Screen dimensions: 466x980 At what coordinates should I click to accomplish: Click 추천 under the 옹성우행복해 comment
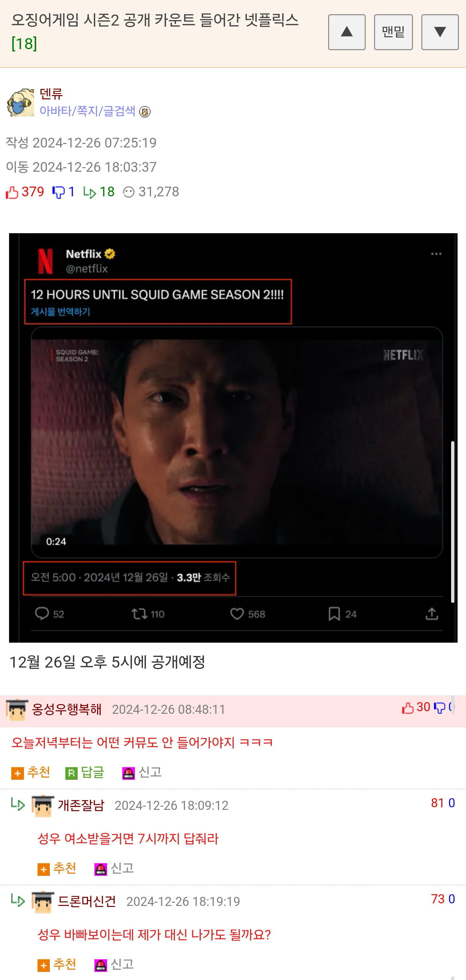[31, 772]
